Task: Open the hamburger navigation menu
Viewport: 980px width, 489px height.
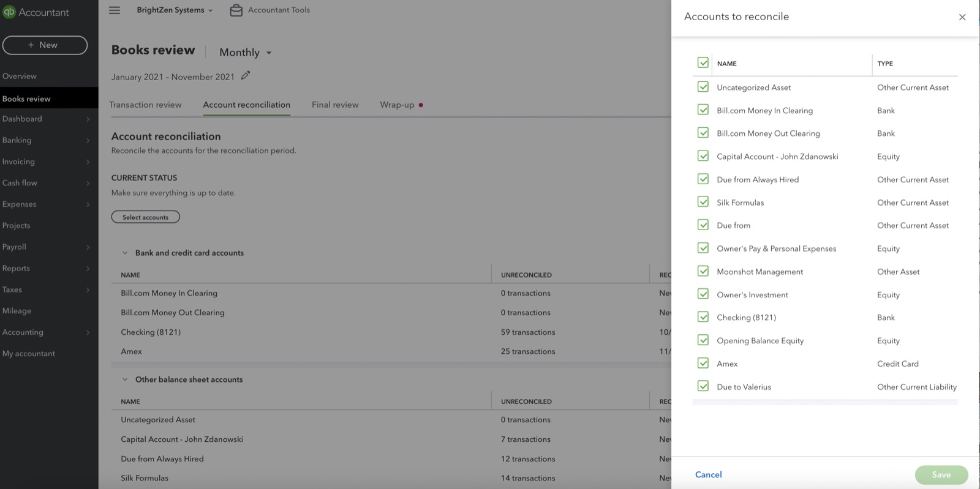Action: 115,10
